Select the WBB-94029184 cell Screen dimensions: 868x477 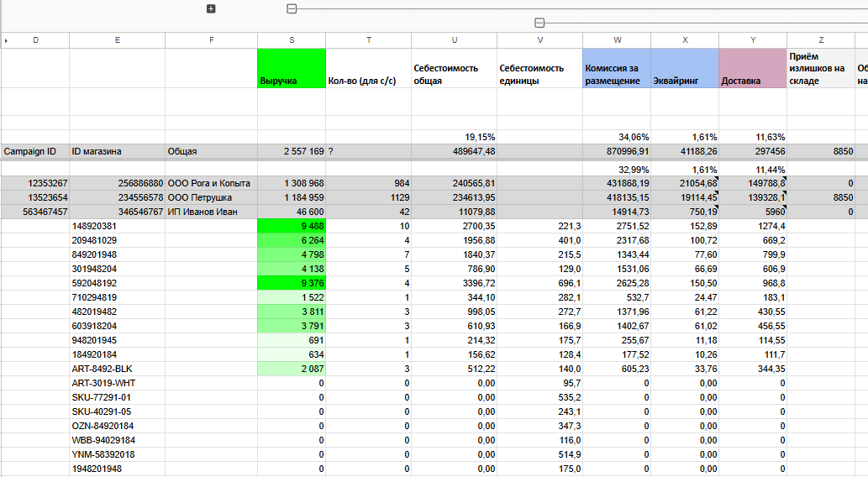pyautogui.click(x=118, y=441)
